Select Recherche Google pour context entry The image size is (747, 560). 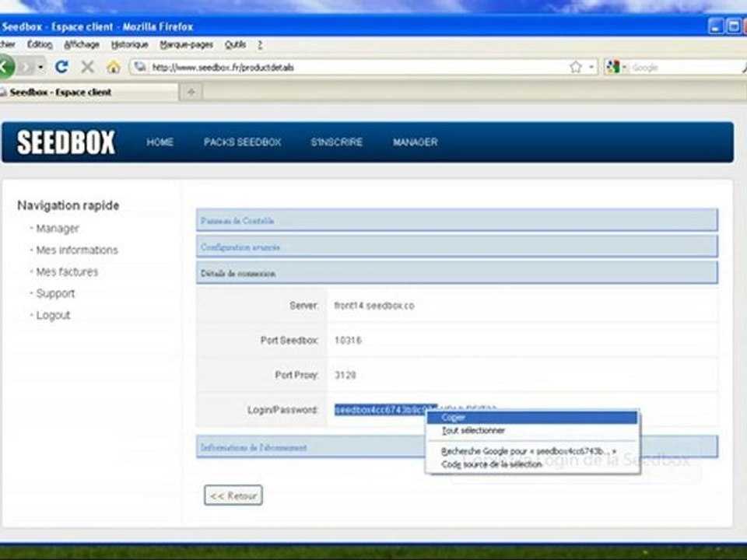pyautogui.click(x=531, y=451)
